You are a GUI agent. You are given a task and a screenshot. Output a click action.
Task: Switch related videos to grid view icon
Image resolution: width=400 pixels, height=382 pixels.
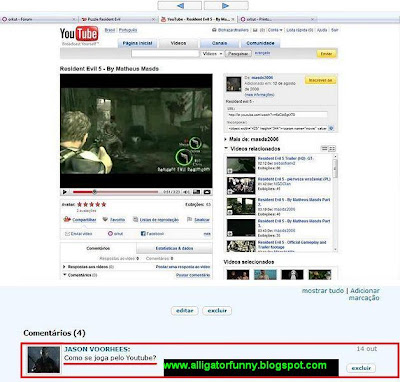click(332, 148)
